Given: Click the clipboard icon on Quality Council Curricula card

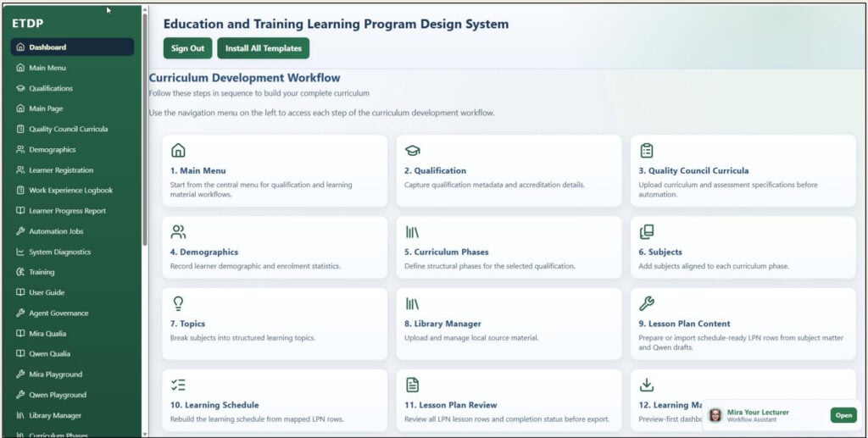Looking at the screenshot, I should click(x=647, y=151).
